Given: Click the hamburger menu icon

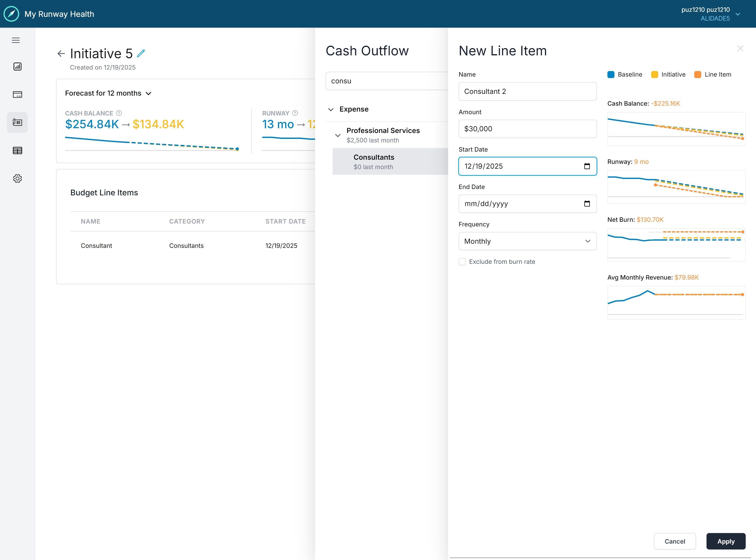Looking at the screenshot, I should coord(16,40).
